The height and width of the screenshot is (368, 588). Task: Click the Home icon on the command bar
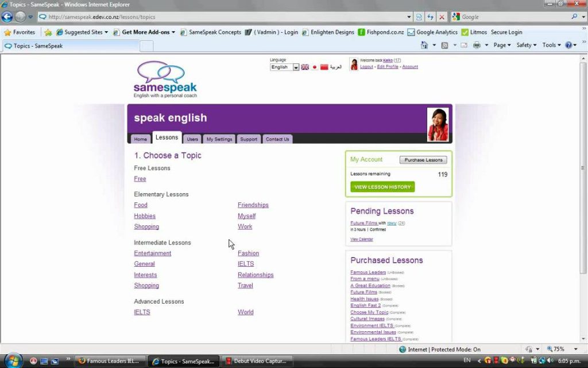point(424,45)
